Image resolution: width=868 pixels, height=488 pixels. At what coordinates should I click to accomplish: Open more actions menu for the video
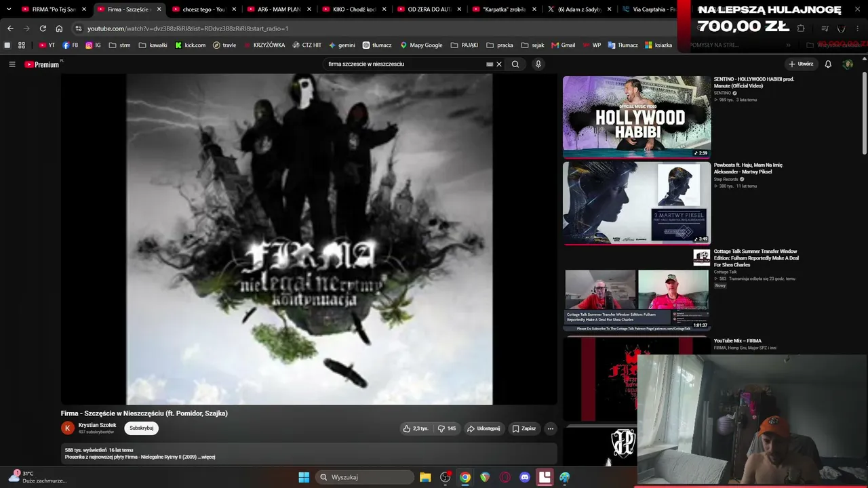551,428
